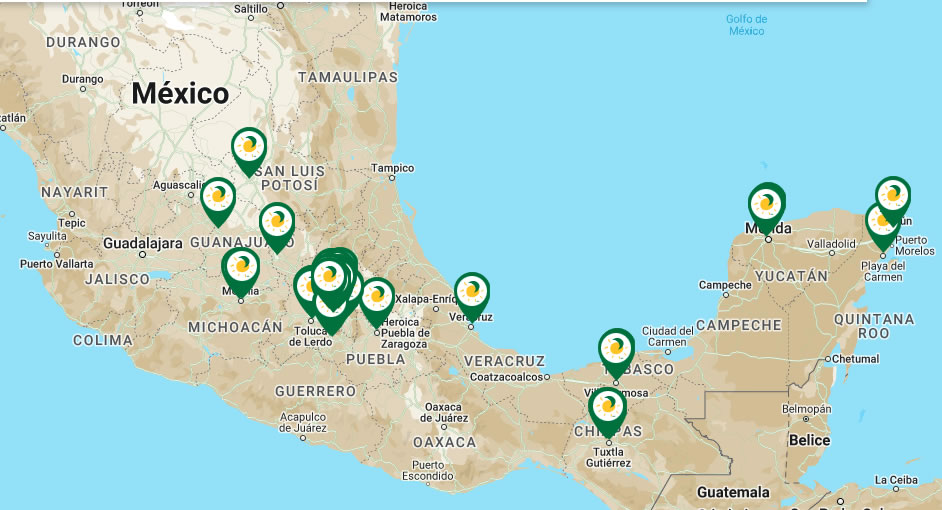Click the JALISCO state label
The width and height of the screenshot is (942, 510).
pos(117,279)
